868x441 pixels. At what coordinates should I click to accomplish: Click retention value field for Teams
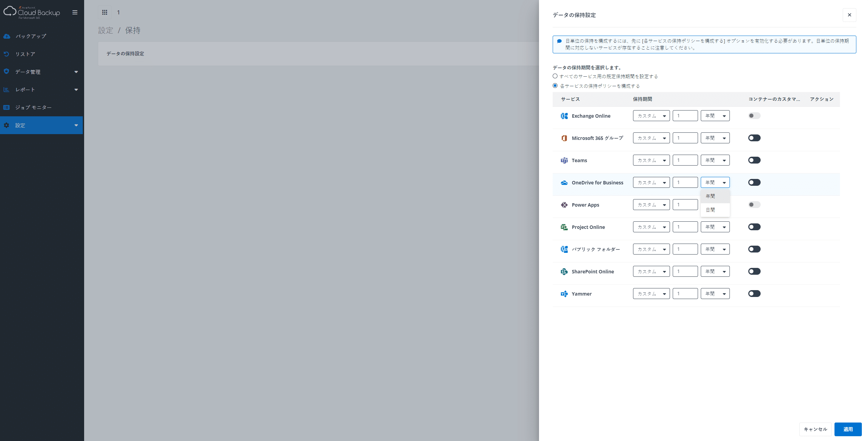coord(685,160)
